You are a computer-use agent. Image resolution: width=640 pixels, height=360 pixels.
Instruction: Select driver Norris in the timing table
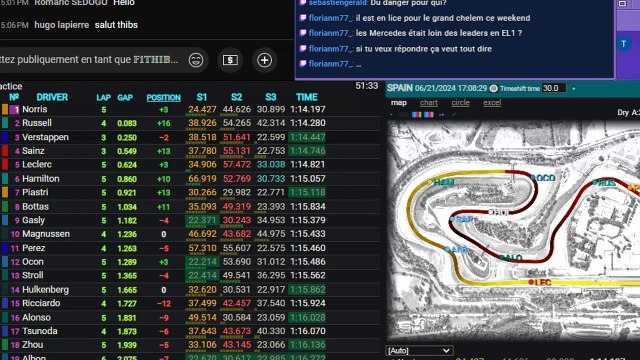click(x=35, y=109)
